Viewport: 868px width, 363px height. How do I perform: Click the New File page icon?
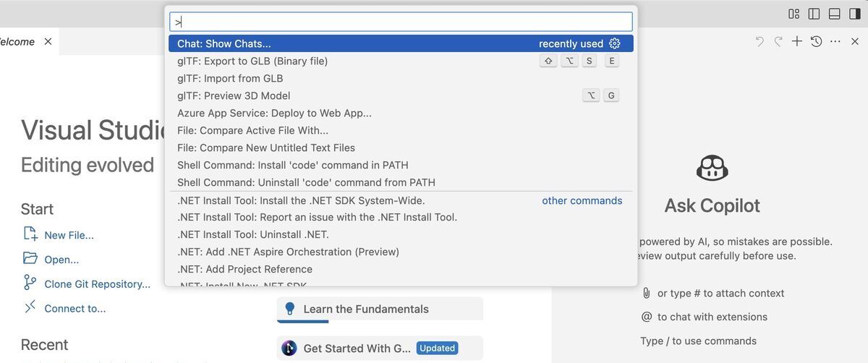click(x=30, y=234)
